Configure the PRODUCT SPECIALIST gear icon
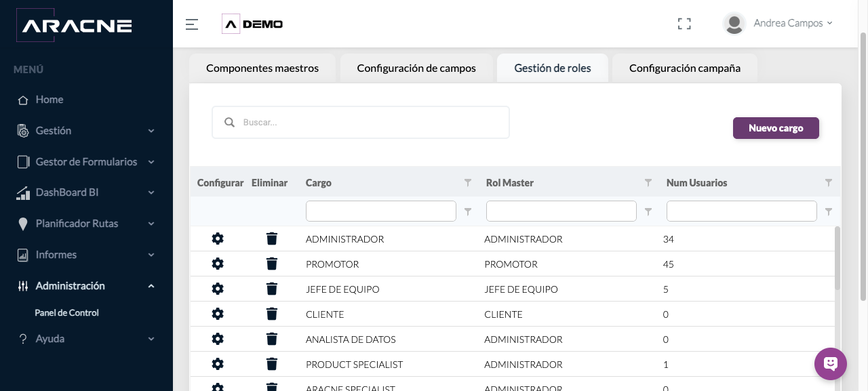The height and width of the screenshot is (391, 868). [218, 364]
